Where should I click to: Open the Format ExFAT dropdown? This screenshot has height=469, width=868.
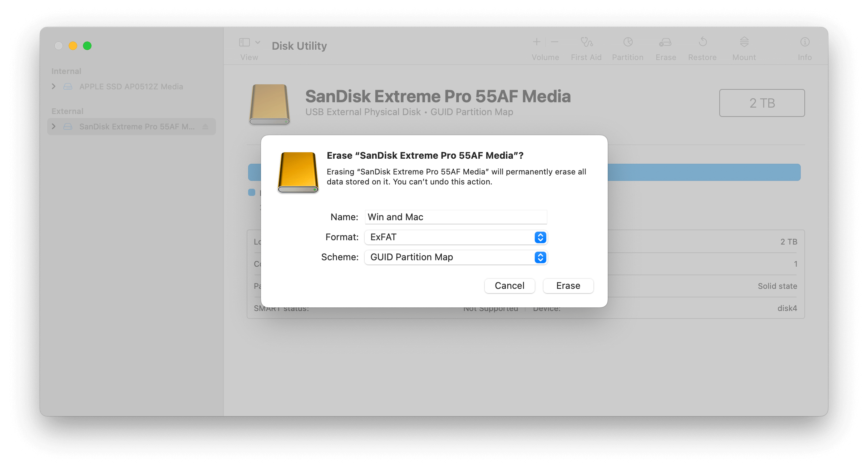(x=456, y=237)
